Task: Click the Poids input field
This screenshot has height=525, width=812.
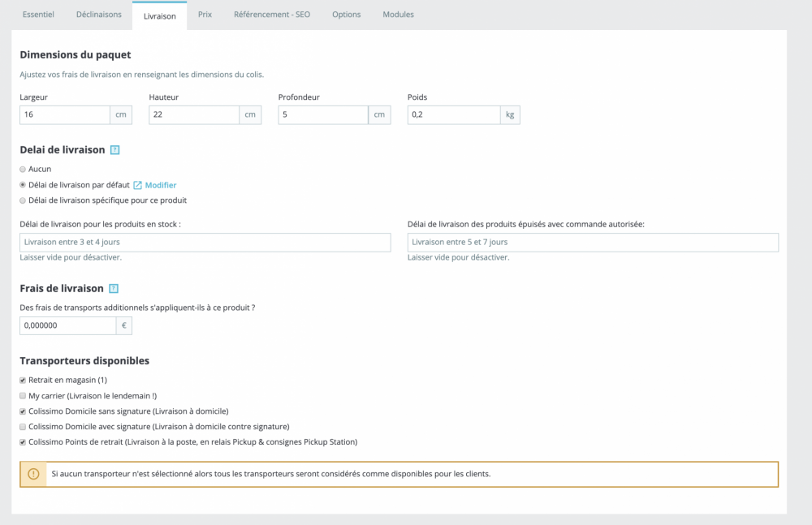Action: pyautogui.click(x=454, y=115)
